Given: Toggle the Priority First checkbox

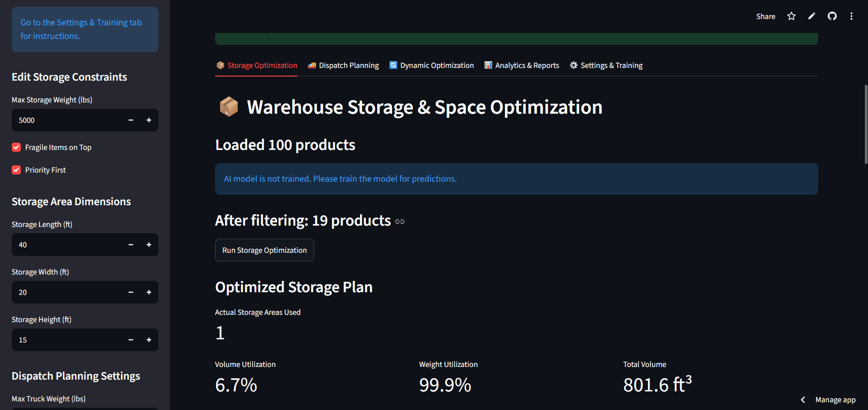Looking at the screenshot, I should [x=16, y=170].
